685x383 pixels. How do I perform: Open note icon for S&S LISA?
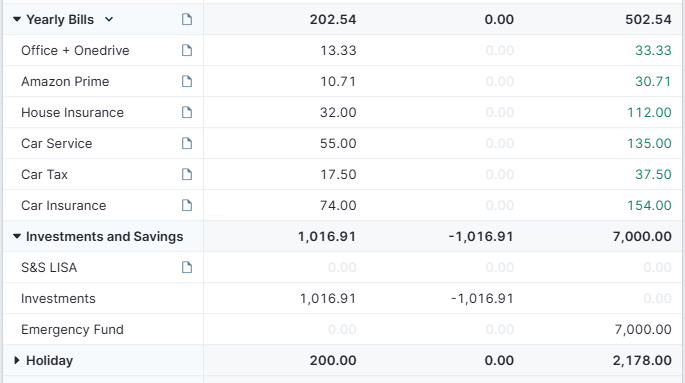(187, 267)
